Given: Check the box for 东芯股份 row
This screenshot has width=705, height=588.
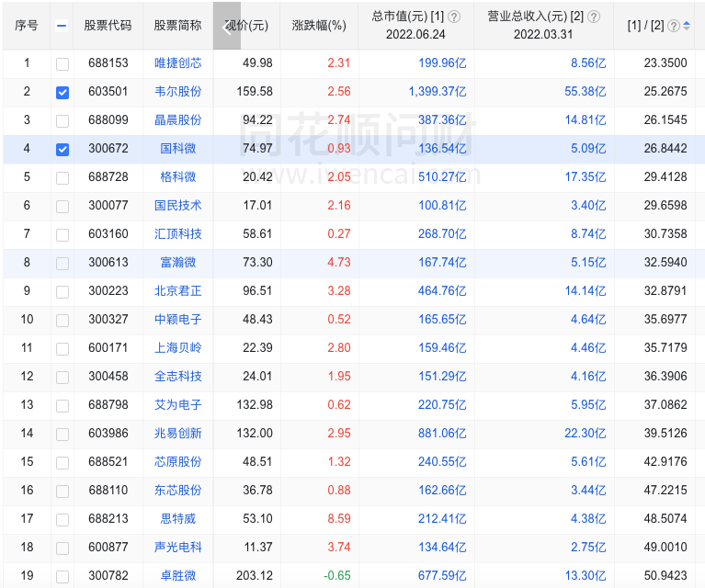Looking at the screenshot, I should pyautogui.click(x=63, y=491).
